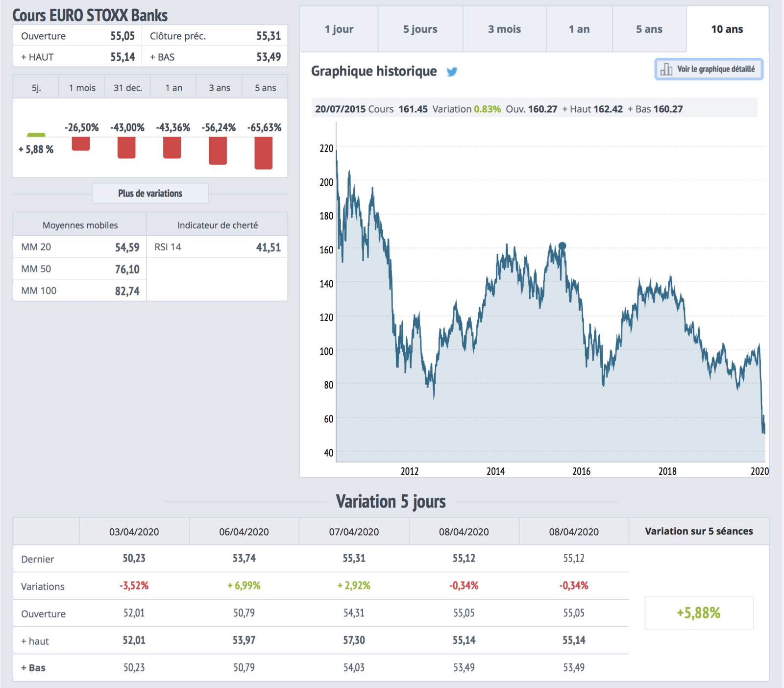
Task: Click the 20/07/2015 date in chart info bar
Action: 341,109
